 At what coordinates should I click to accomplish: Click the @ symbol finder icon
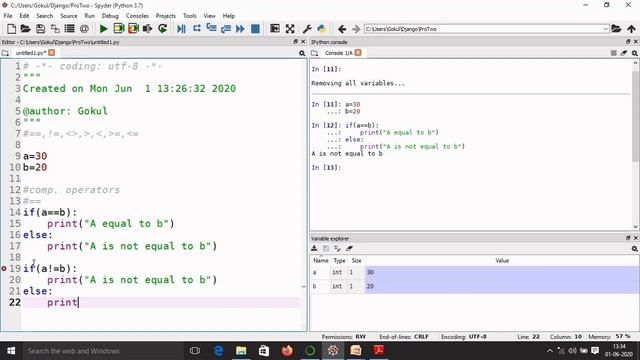pos(84,29)
